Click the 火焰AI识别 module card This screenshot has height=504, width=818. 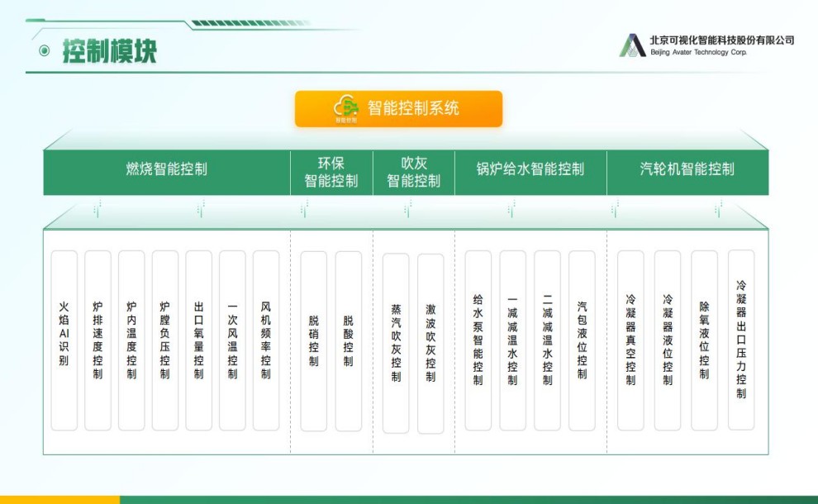64,340
